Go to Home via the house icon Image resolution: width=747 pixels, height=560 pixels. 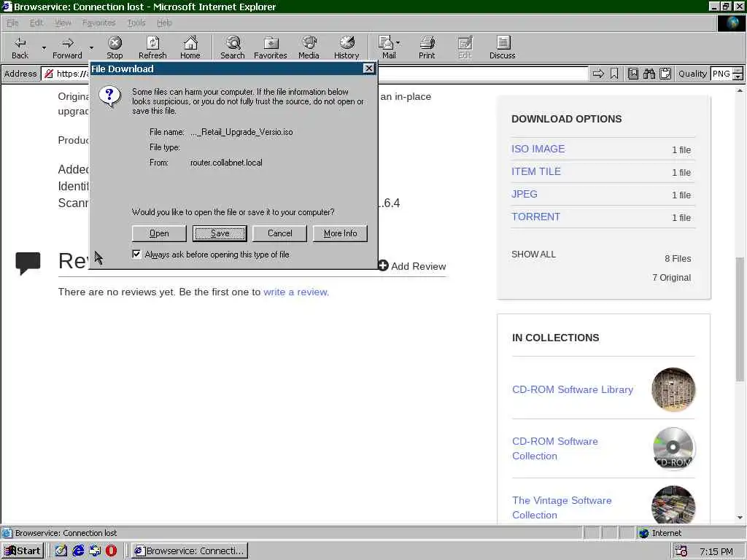point(190,47)
